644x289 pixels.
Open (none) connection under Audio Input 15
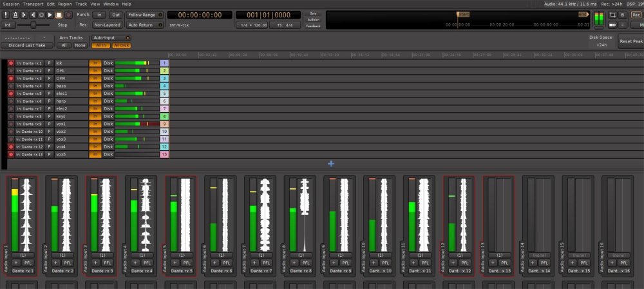[580, 255]
